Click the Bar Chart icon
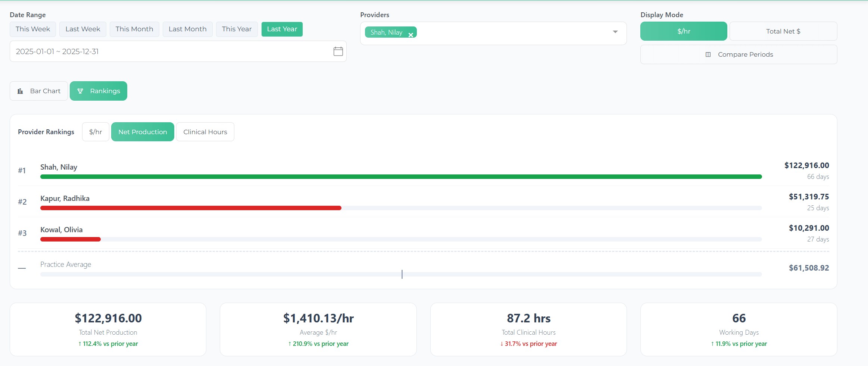This screenshot has height=366, width=868. [x=21, y=91]
